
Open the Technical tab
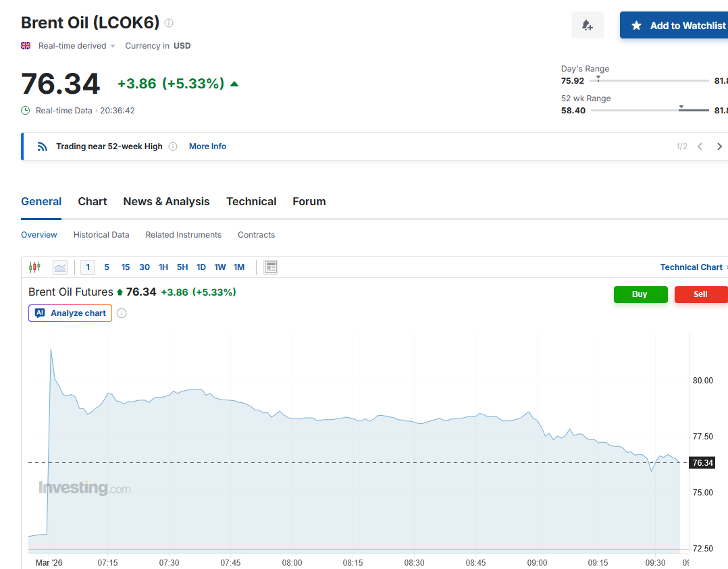[251, 201]
